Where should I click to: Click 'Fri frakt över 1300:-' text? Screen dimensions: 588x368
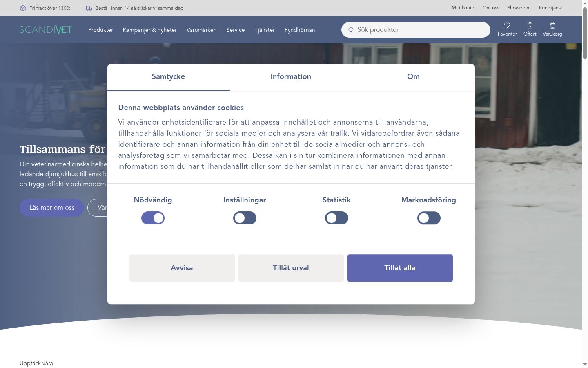point(51,8)
